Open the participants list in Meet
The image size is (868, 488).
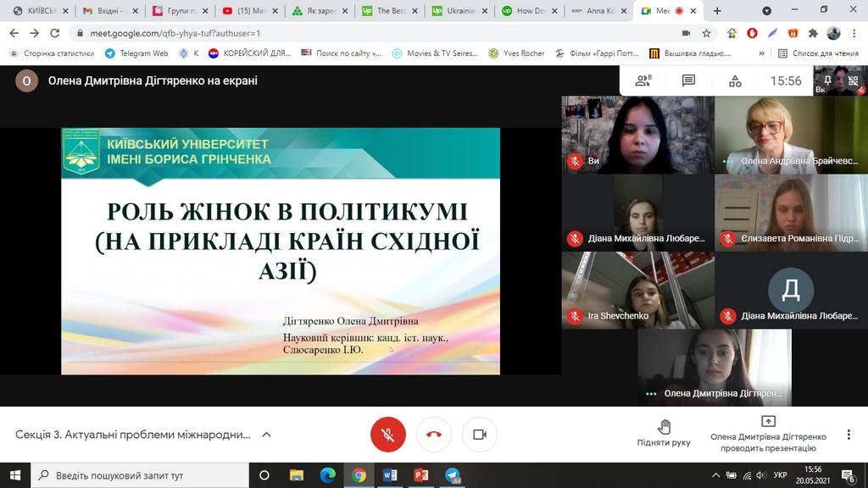click(643, 81)
